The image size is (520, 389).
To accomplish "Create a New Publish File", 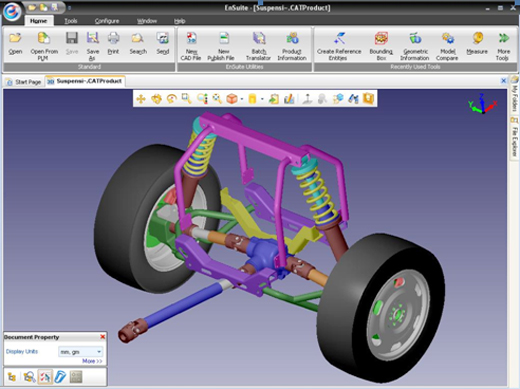I will pos(224,38).
